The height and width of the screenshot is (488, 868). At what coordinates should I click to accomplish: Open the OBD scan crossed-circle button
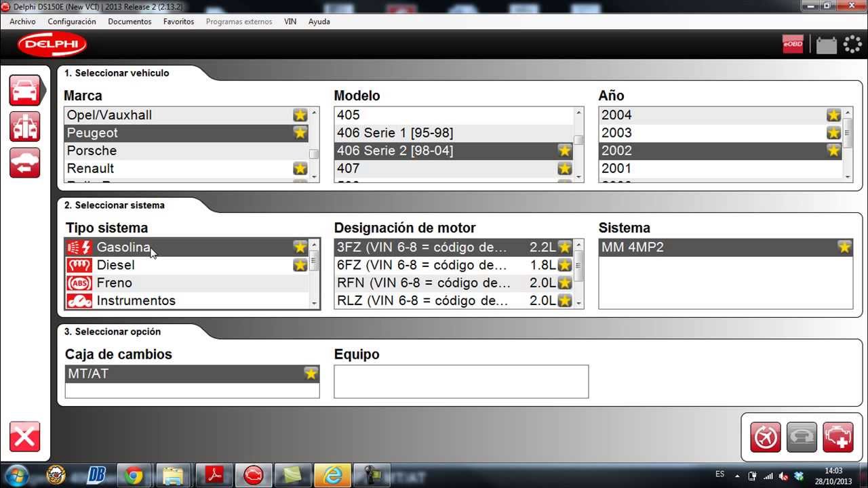point(765,437)
